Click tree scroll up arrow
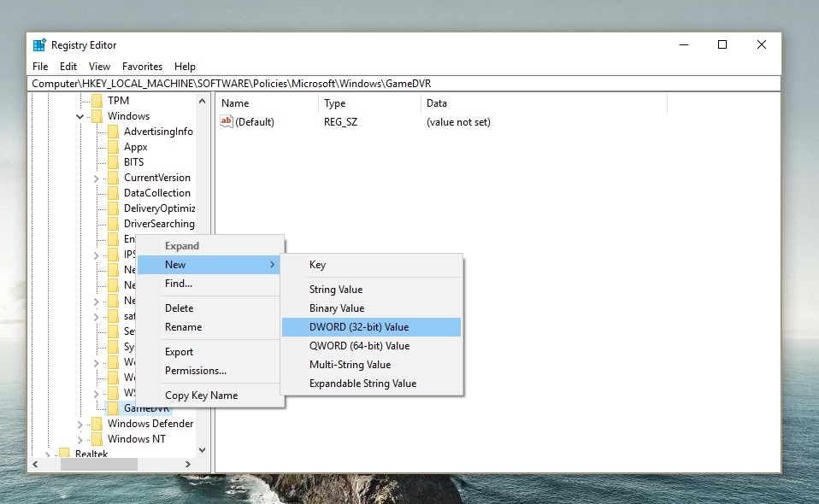Image resolution: width=819 pixels, height=504 pixels. click(x=202, y=101)
